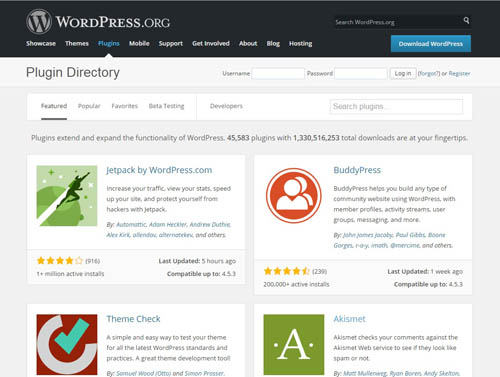
Task: Click the (916) ratings count
Action: point(93,261)
